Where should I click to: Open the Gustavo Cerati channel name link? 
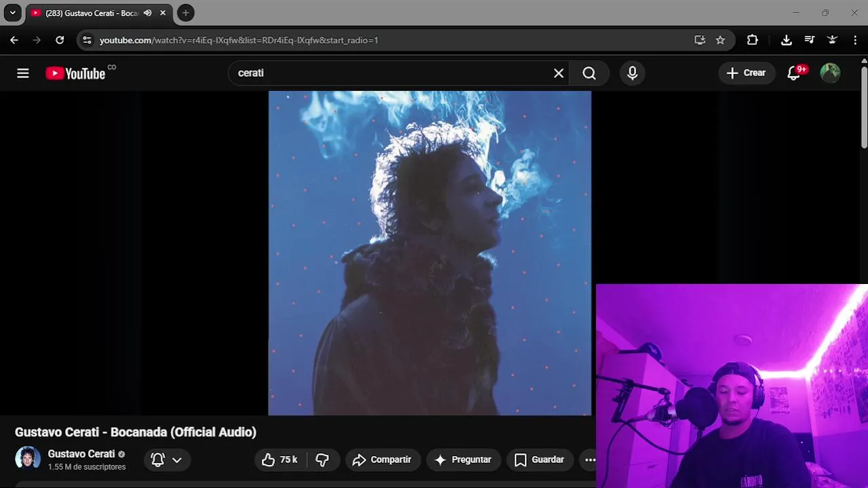(x=81, y=453)
